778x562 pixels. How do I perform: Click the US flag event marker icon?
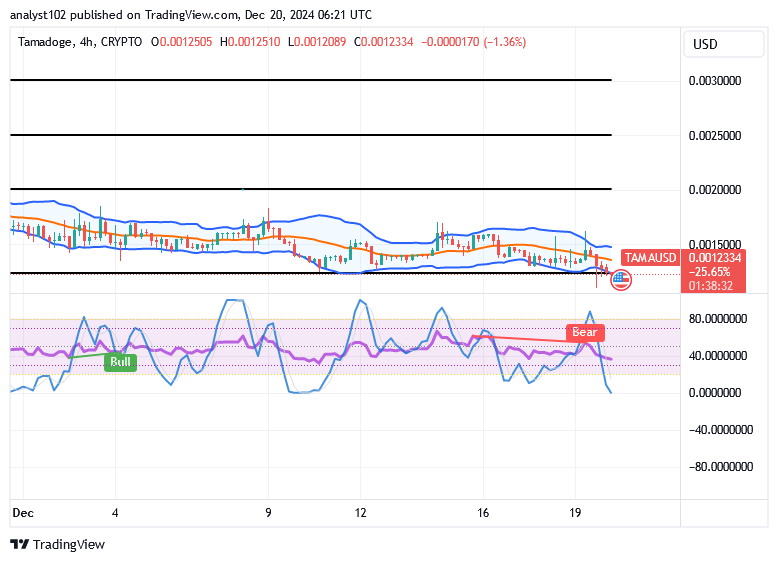[x=621, y=280]
